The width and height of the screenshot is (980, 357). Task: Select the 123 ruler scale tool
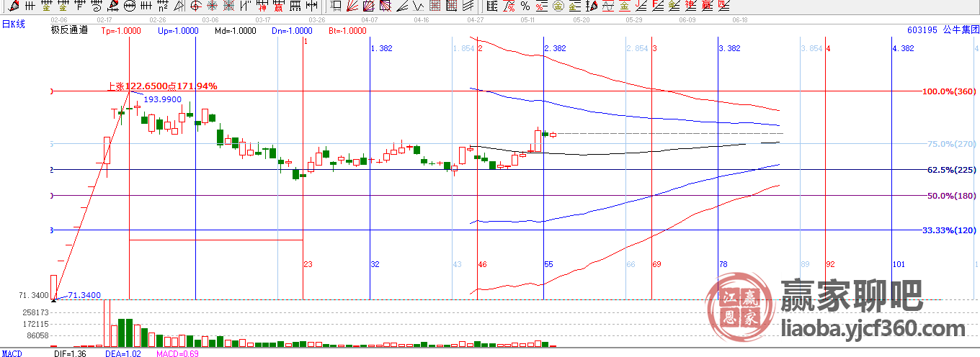[x=295, y=6]
